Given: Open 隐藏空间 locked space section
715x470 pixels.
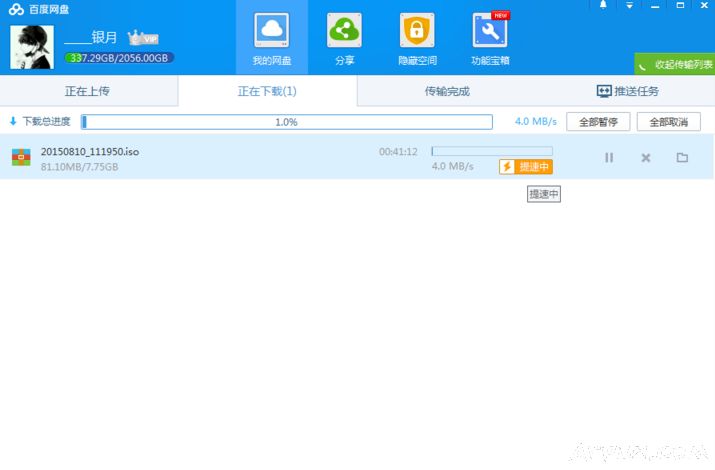Looking at the screenshot, I should (417, 39).
